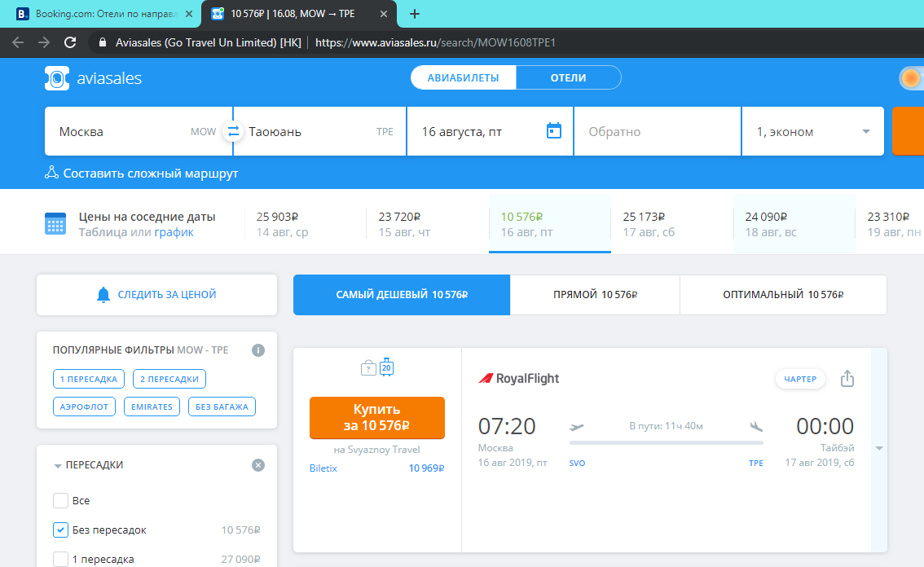Show info about popular filters

click(x=258, y=350)
